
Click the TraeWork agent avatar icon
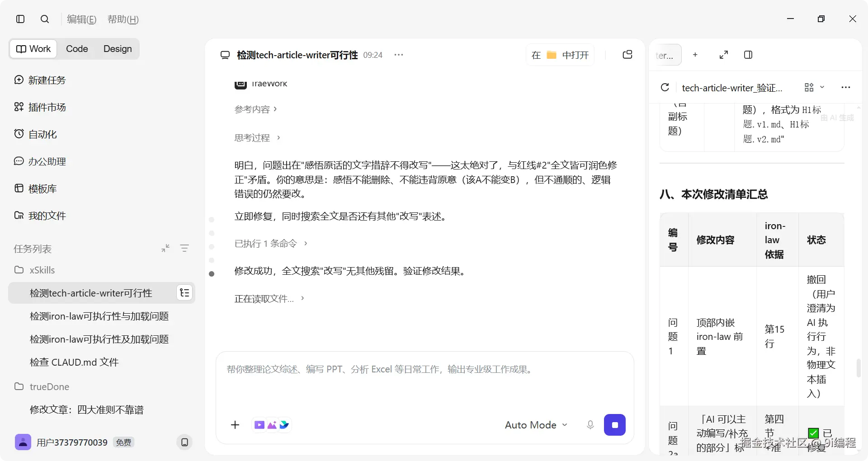[x=241, y=84]
